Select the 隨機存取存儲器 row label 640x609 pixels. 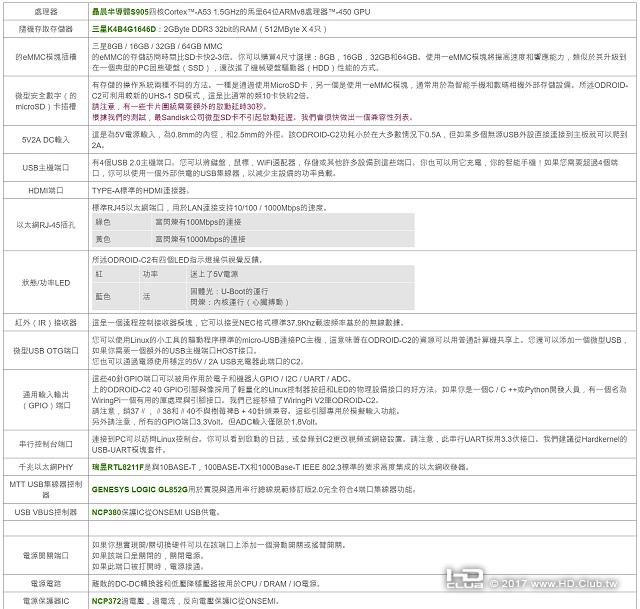point(46,29)
